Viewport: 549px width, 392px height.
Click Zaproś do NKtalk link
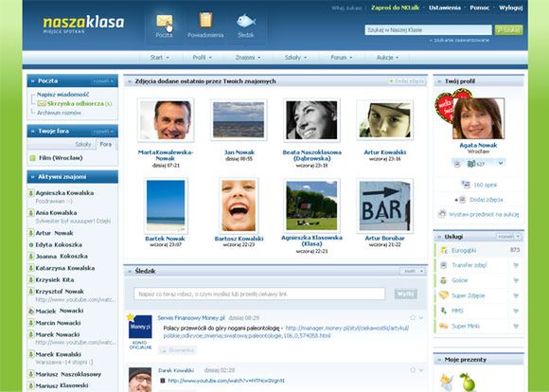point(395,8)
